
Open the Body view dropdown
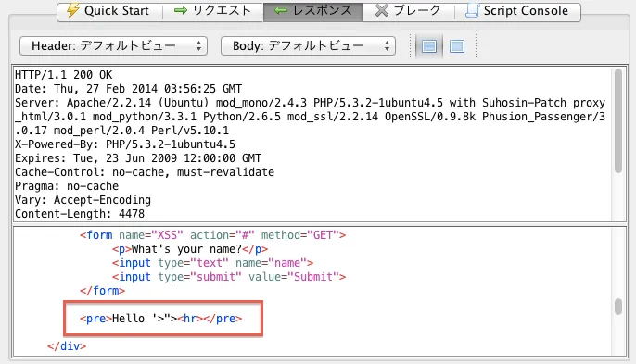(x=308, y=45)
